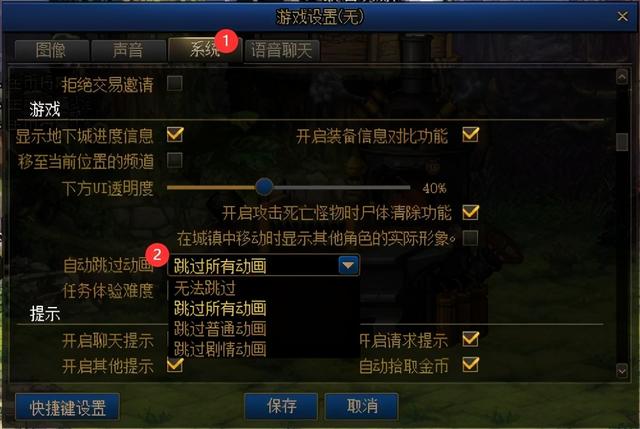Click the red number 2 marker

(157, 255)
